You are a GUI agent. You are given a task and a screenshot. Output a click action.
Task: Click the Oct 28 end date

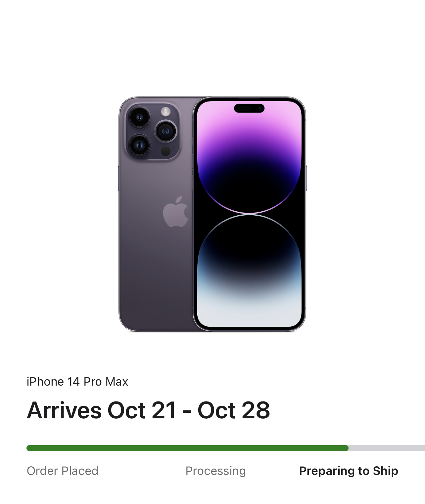(234, 410)
